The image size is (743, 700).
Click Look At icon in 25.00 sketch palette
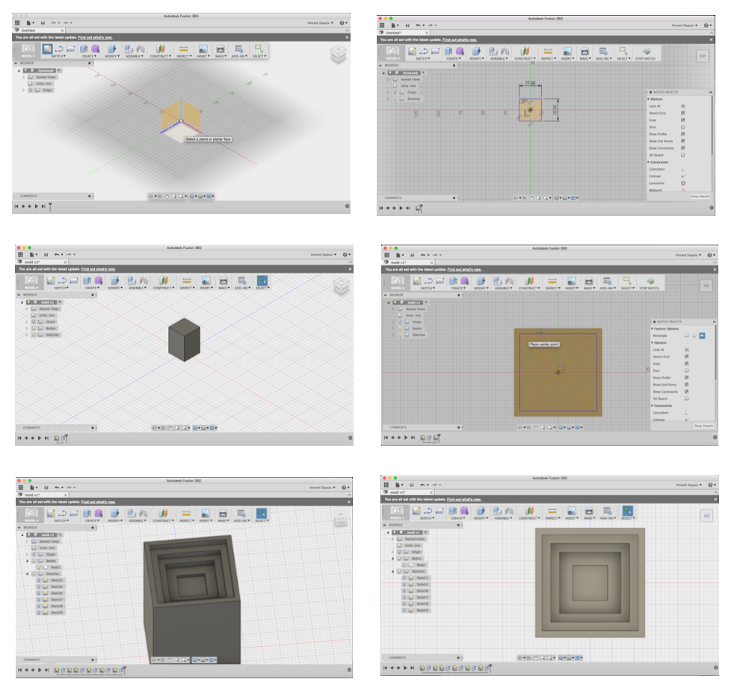click(x=682, y=106)
